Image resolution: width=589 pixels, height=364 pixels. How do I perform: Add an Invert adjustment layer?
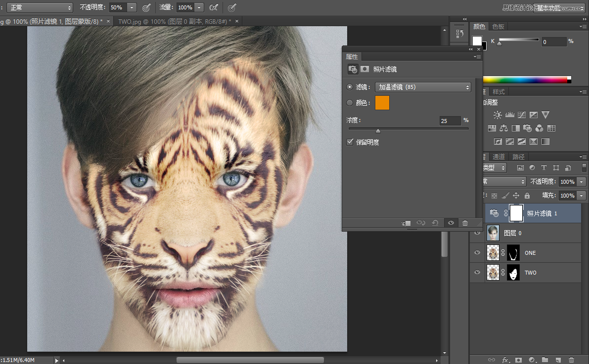(498, 141)
